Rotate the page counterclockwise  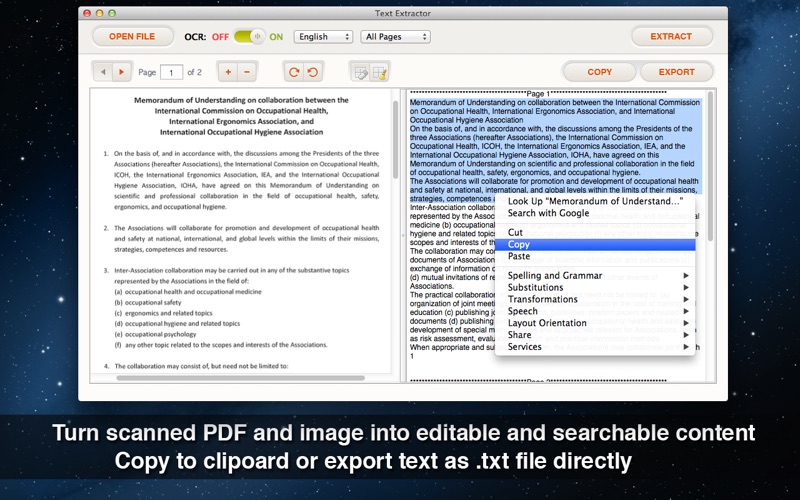[x=313, y=72]
